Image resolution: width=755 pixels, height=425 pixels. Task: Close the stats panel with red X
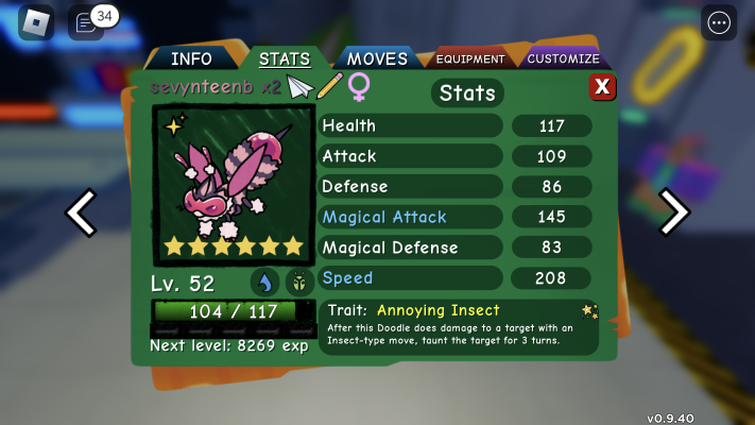pyautogui.click(x=602, y=87)
